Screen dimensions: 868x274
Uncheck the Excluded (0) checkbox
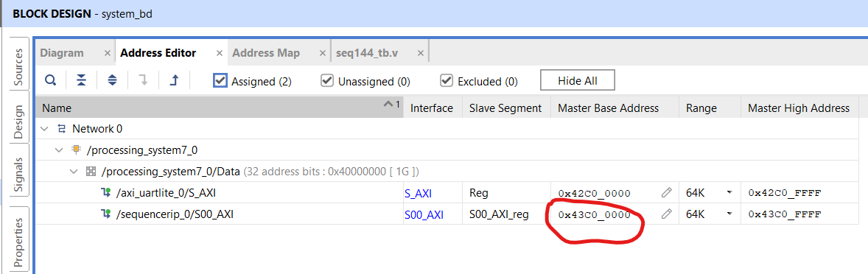click(x=447, y=81)
